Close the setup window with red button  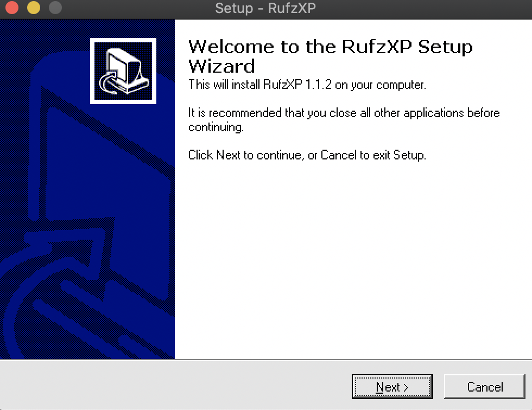[x=12, y=8]
